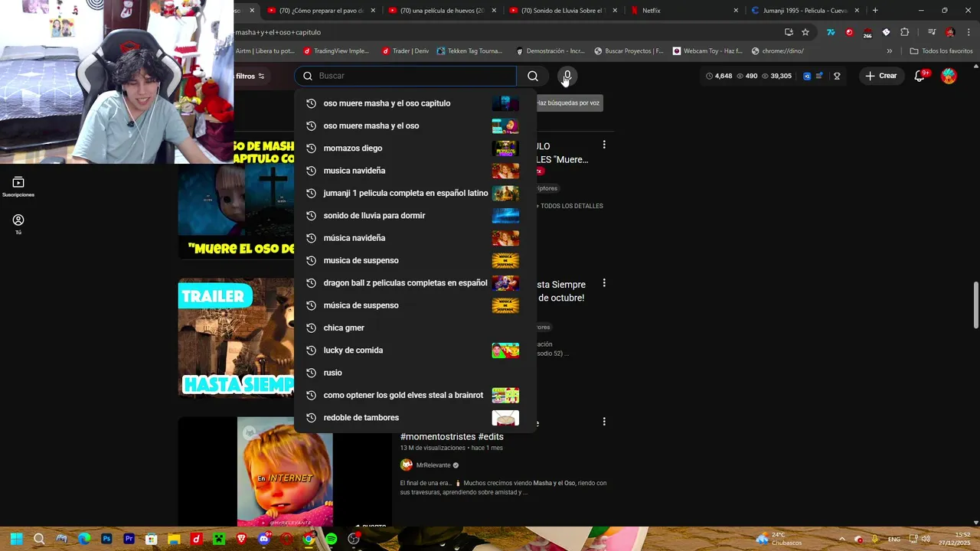Switch to the Sonido de Lluvia tab
The width and height of the screenshot is (980, 551).
click(564, 11)
